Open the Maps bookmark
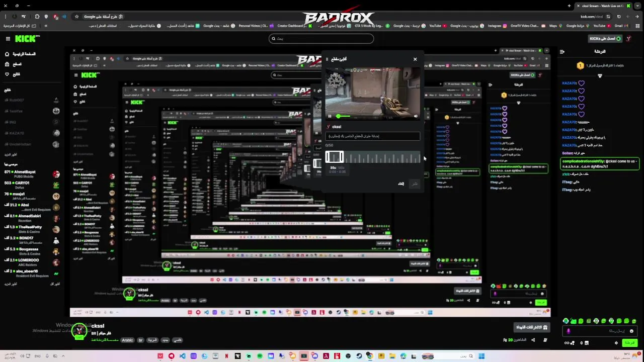 pos(556,26)
